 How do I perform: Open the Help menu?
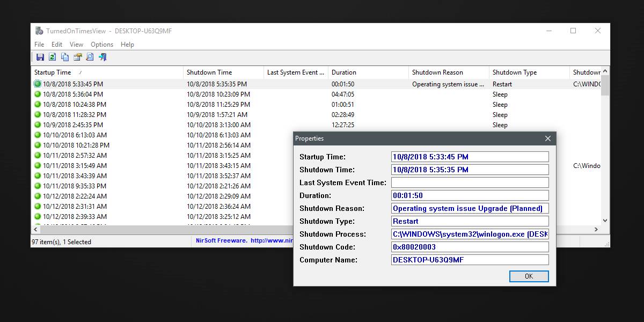pyautogui.click(x=127, y=45)
